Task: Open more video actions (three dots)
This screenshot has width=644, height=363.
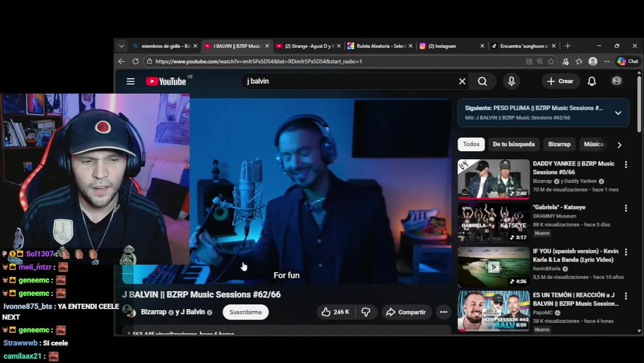Action: [443, 312]
